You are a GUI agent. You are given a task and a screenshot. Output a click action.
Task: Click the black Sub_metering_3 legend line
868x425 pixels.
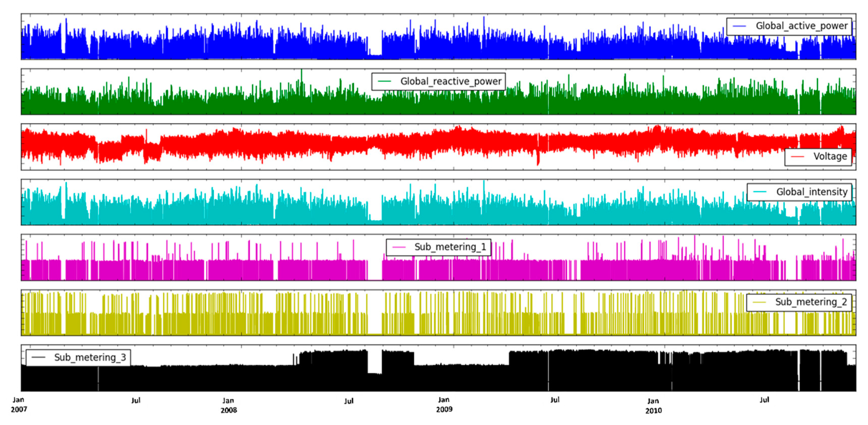pyautogui.click(x=39, y=357)
